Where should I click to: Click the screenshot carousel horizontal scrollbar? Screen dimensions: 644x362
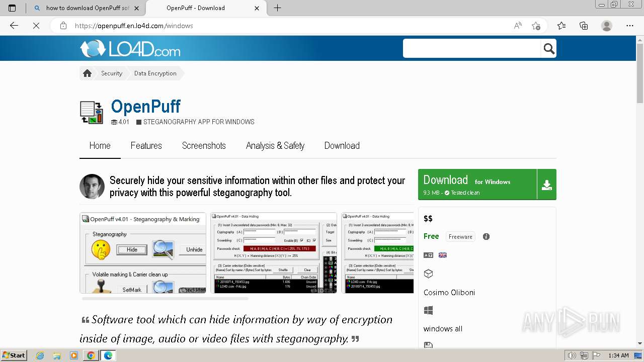pos(165,299)
